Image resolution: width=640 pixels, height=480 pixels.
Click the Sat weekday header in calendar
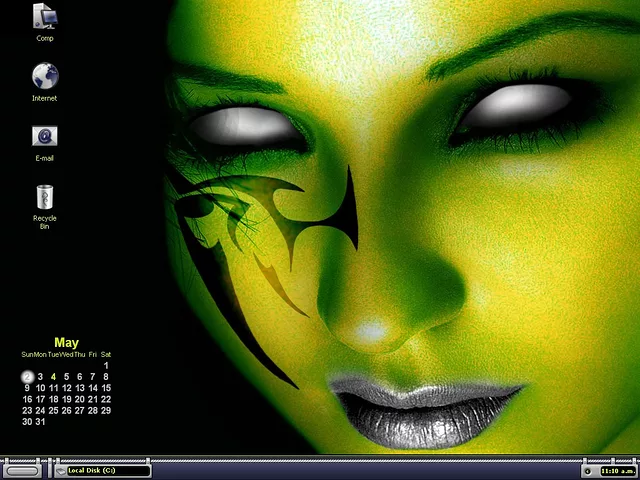click(x=106, y=355)
